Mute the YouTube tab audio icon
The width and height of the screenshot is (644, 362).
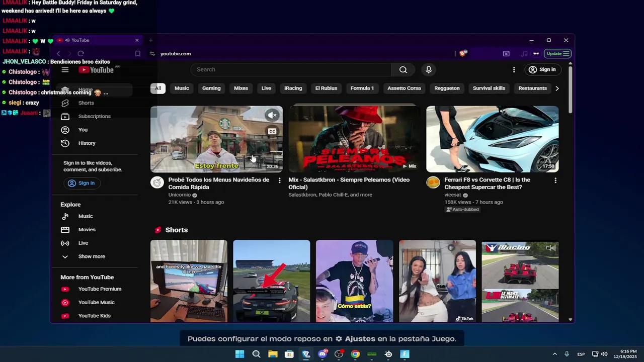click(x=67, y=40)
